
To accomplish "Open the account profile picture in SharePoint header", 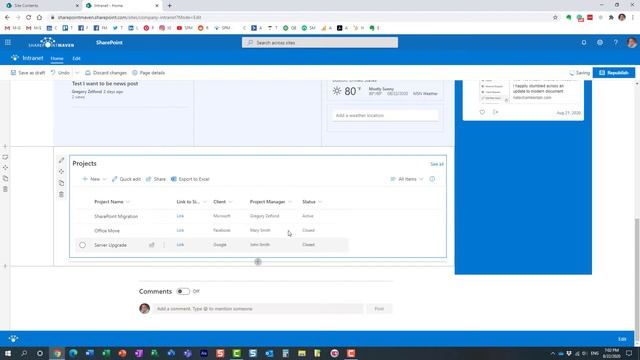I will tap(631, 42).
